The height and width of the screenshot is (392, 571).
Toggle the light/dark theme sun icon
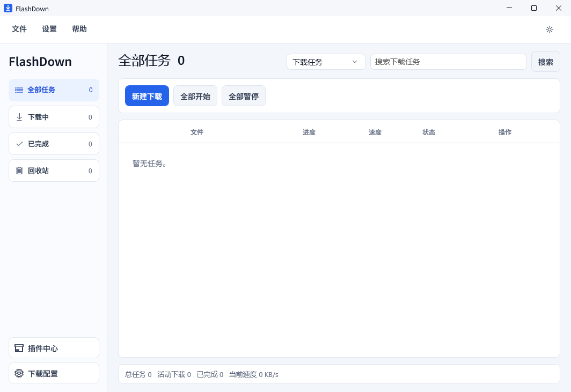click(x=550, y=29)
